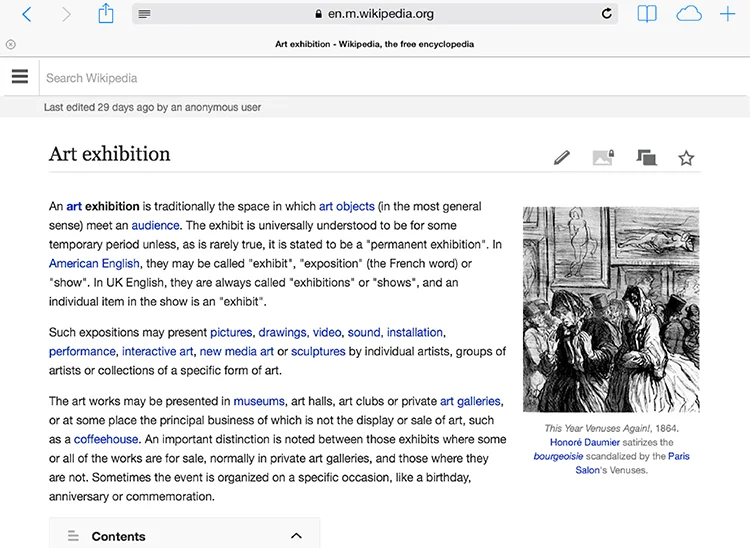This screenshot has width=750, height=548.
Task: Tap the 'Contents' heading label
Action: pyautogui.click(x=118, y=537)
